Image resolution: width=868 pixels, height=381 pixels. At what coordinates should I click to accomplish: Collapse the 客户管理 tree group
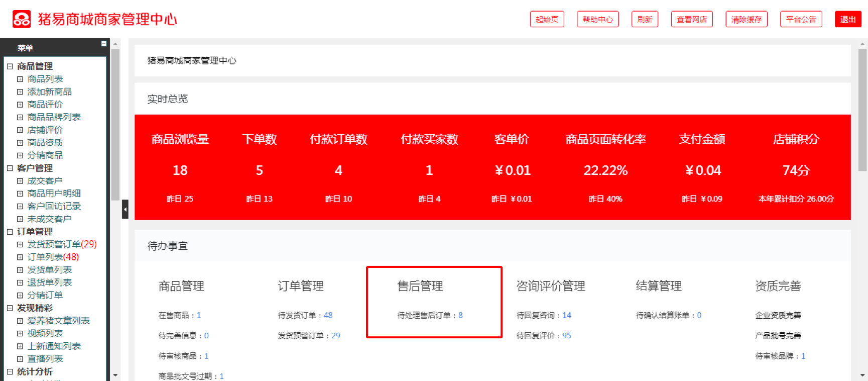10,168
